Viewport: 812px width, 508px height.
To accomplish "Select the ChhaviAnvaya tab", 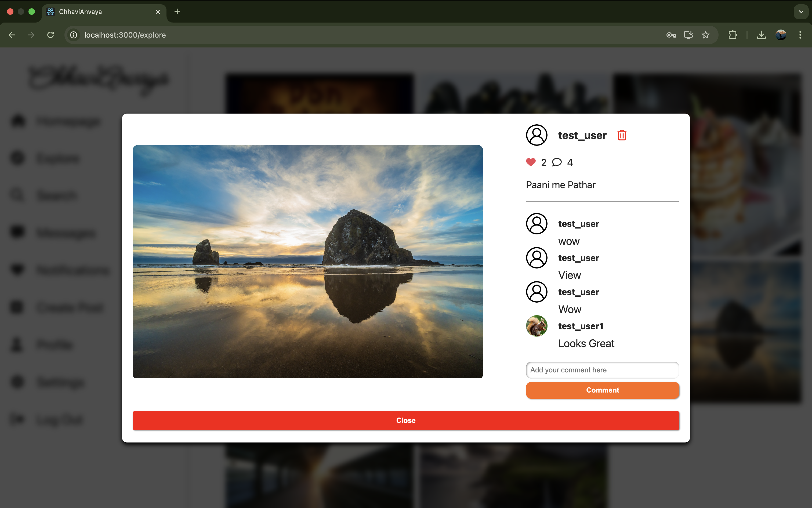I will coord(101,12).
